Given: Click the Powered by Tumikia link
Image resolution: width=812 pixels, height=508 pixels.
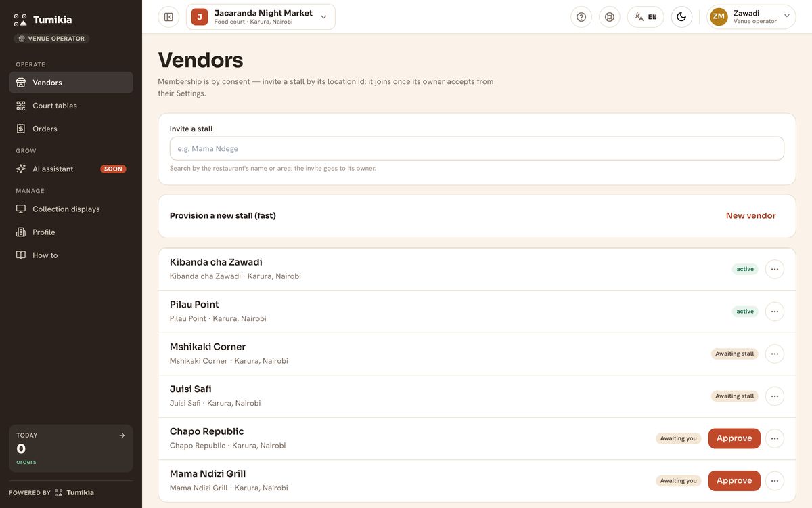Looking at the screenshot, I should click(51, 492).
